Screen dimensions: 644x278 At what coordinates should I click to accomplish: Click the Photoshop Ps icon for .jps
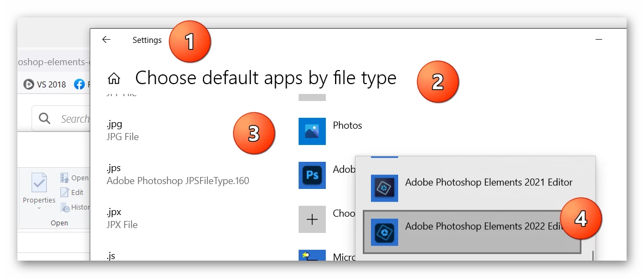pyautogui.click(x=312, y=175)
